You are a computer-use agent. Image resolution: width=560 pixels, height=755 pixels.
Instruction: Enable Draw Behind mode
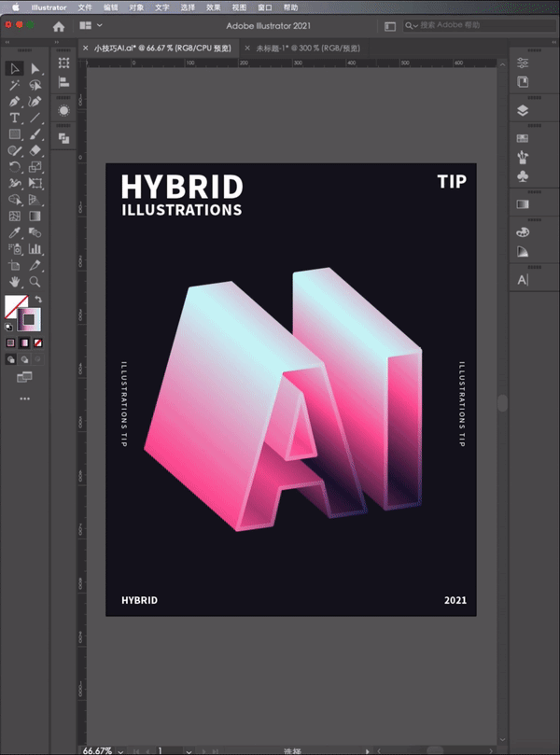pyautogui.click(x=24, y=359)
